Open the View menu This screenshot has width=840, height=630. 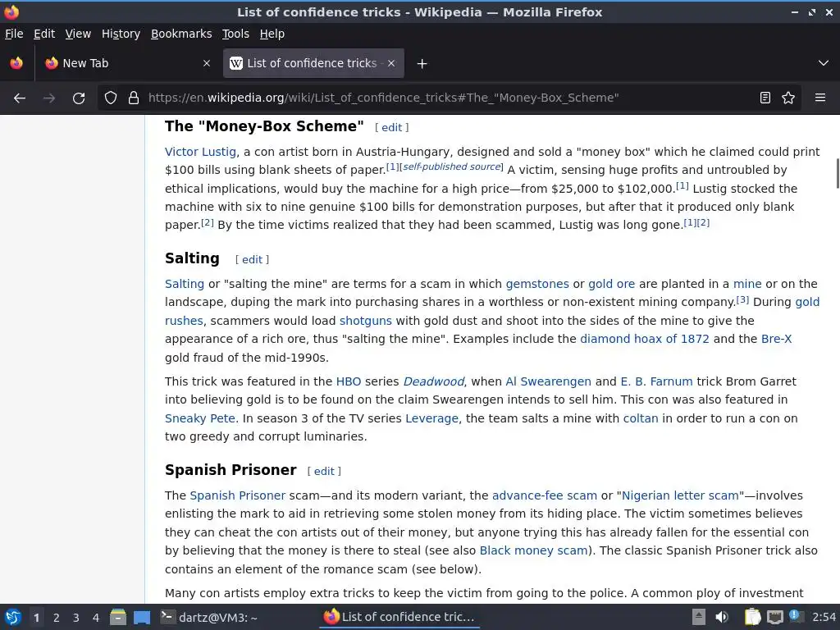(78, 34)
